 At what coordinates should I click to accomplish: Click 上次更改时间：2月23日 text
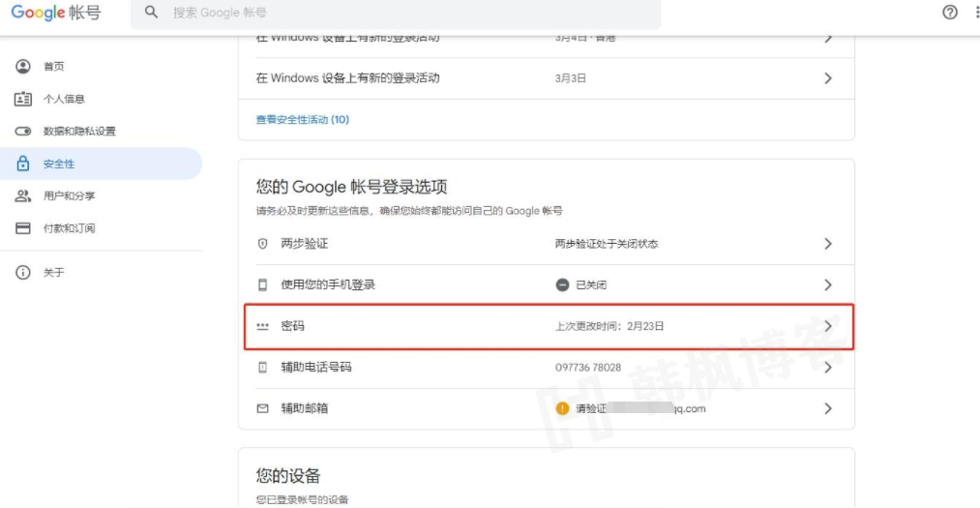(609, 326)
